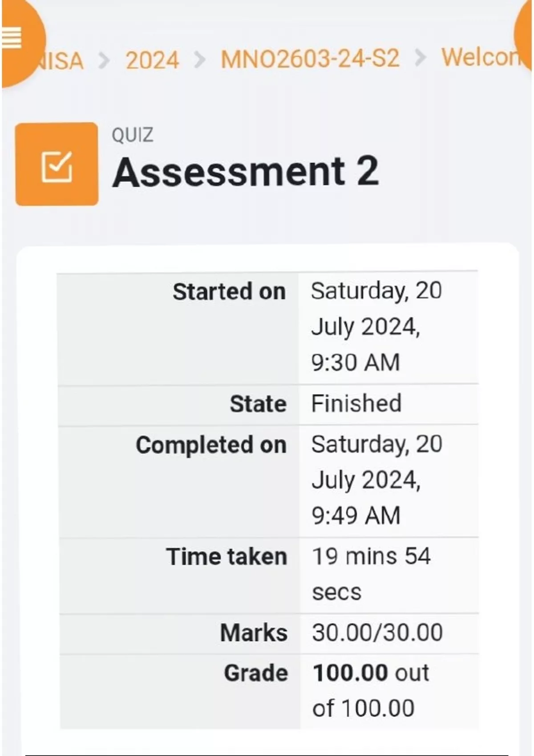Click the 19 mins 54 secs value
Screen dimensions: 534x756
point(371,557)
